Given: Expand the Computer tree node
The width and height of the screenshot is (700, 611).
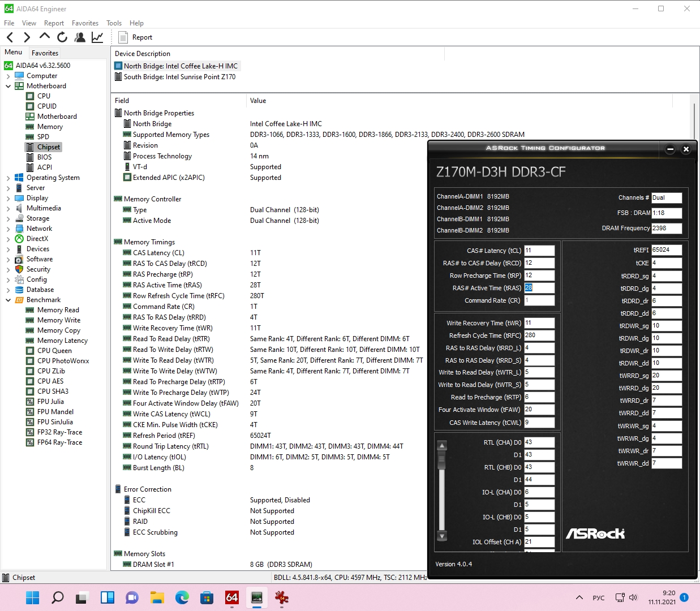Looking at the screenshot, I should (8, 76).
